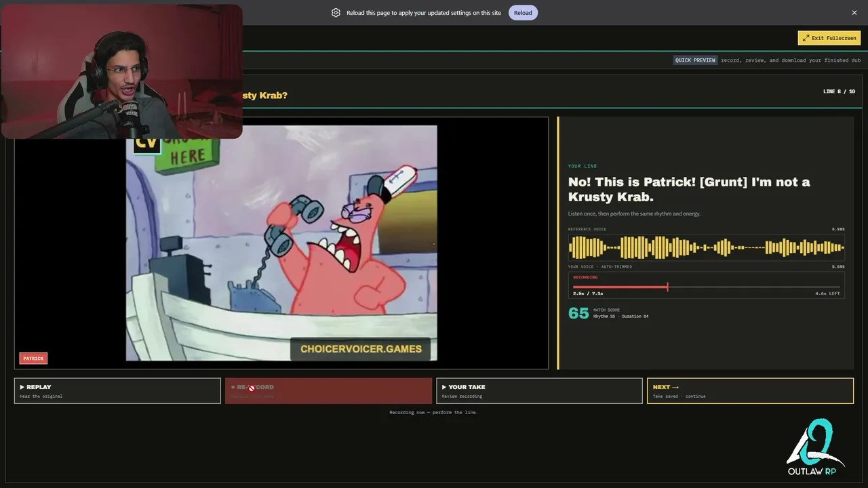Click the "Rhythm 55 · Duration 84" score breakdown
This screenshot has width=868, height=488.
620,317
